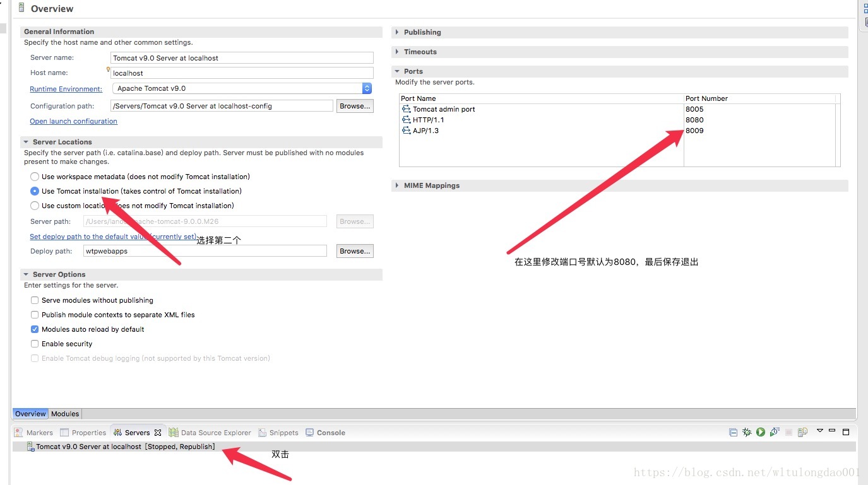This screenshot has height=485, width=868.
Task: Click Browse next to Deploy path
Action: (x=355, y=251)
